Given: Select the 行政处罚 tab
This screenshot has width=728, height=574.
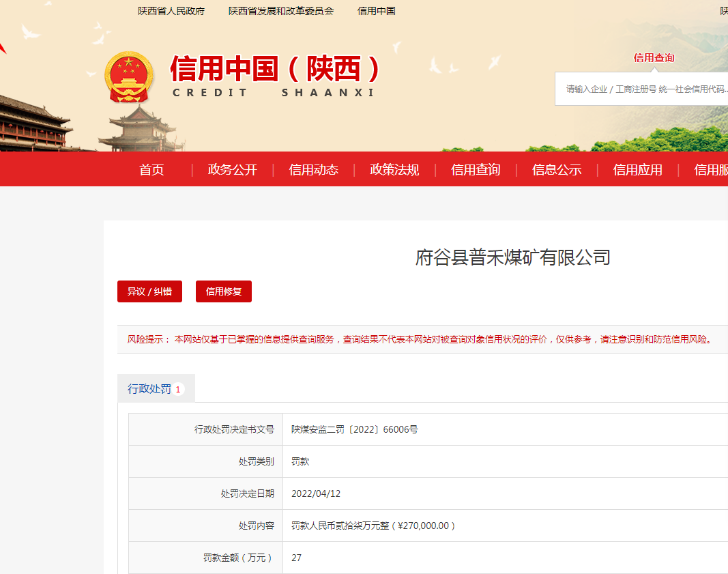Looking at the screenshot, I should click(156, 389).
